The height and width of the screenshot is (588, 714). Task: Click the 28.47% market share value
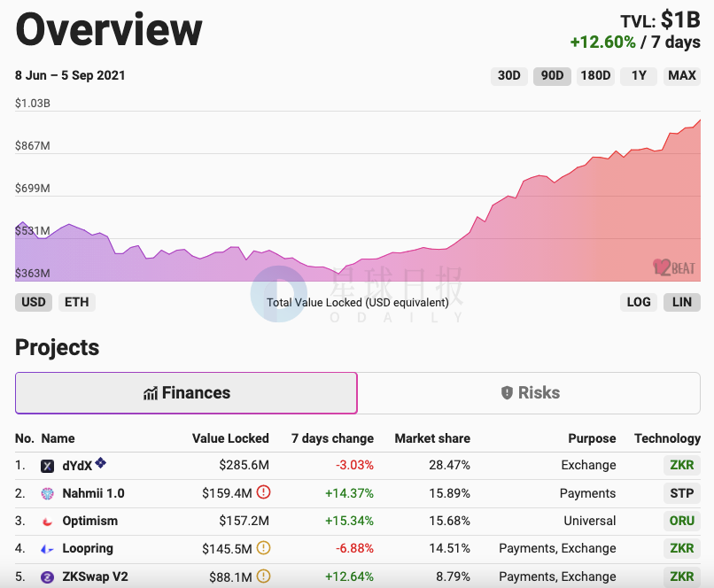pos(449,465)
